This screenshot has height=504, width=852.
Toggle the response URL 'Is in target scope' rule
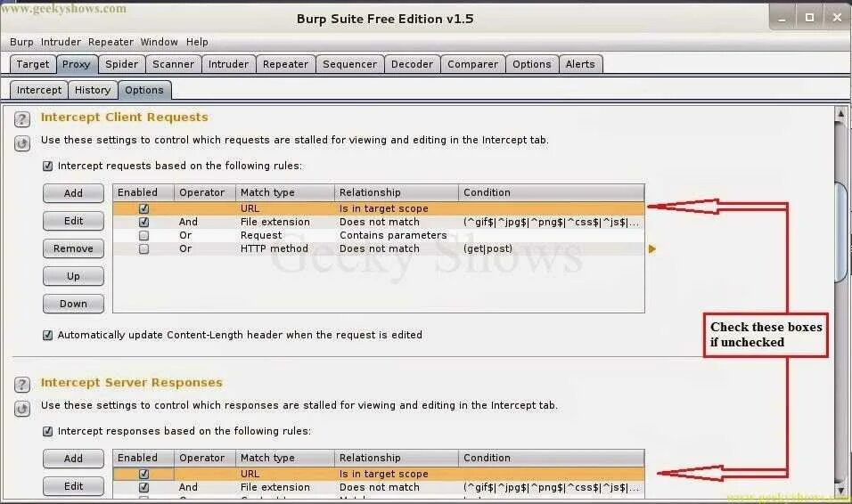[x=143, y=474]
